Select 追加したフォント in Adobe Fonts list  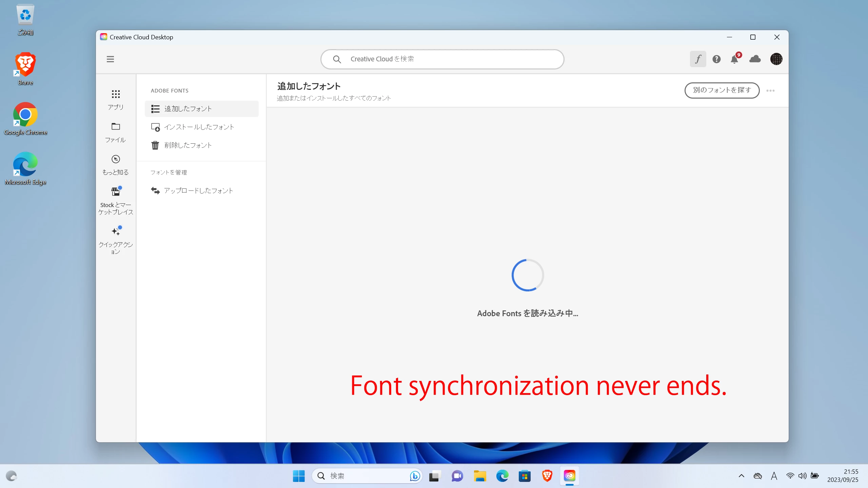click(201, 109)
